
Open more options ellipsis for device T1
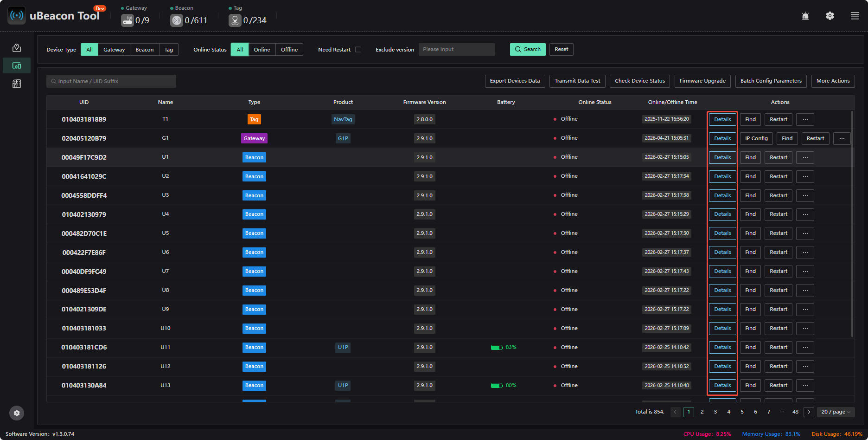coord(805,119)
